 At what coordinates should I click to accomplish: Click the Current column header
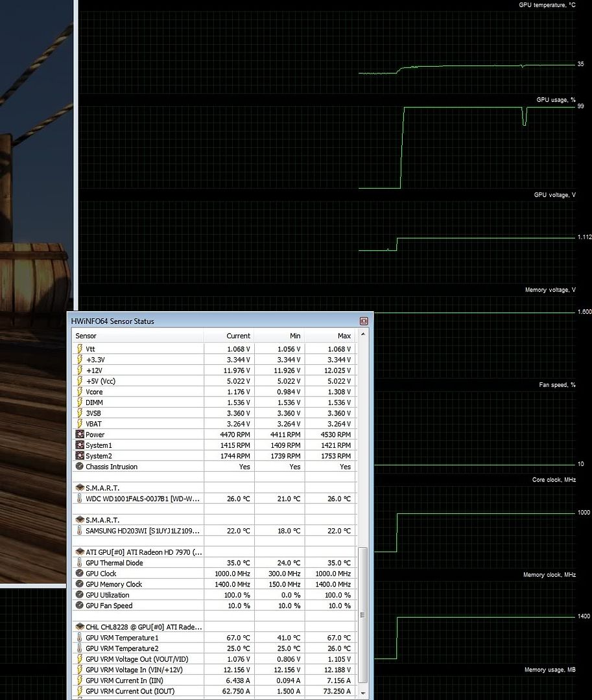click(x=230, y=336)
